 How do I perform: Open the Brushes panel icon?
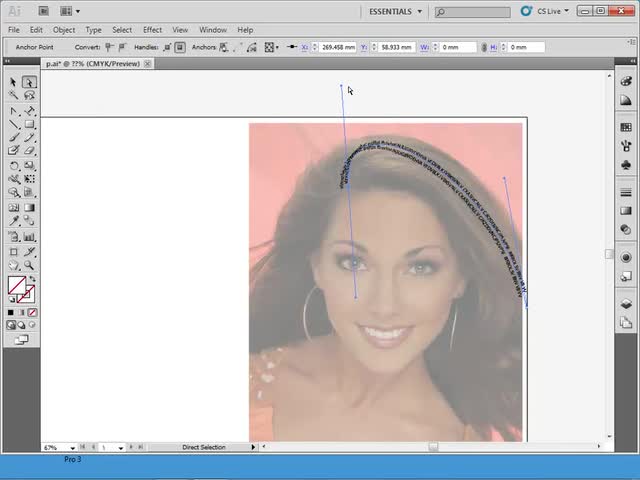pos(626,146)
